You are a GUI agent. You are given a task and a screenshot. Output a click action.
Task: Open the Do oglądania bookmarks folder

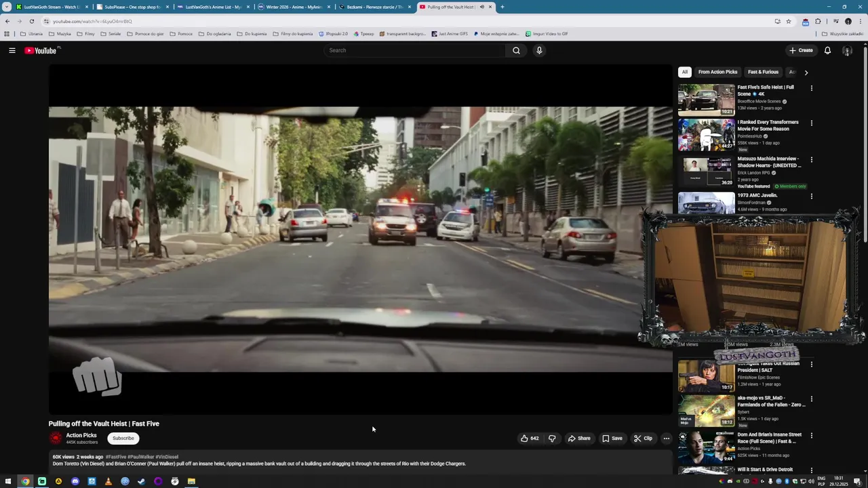(x=215, y=34)
